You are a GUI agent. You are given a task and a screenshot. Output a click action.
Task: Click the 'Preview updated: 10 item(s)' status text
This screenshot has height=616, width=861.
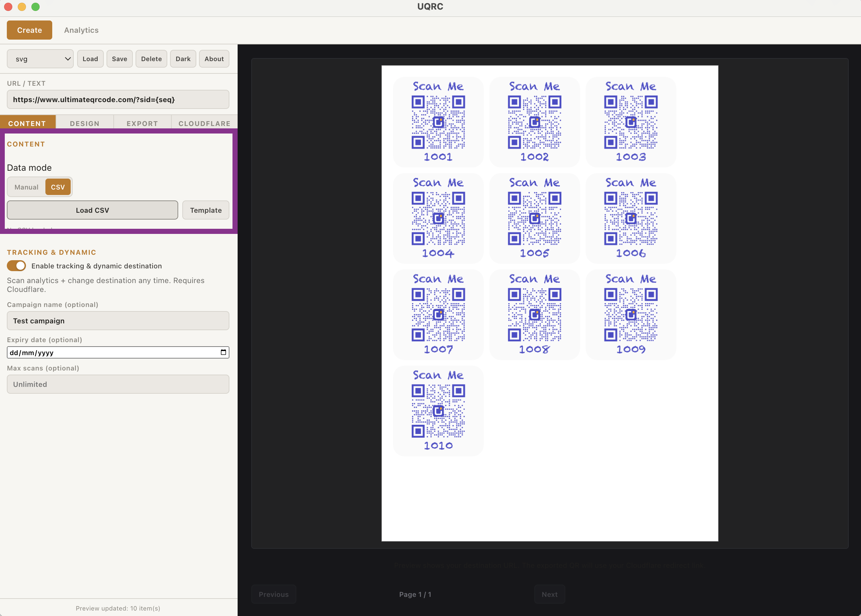(x=118, y=608)
